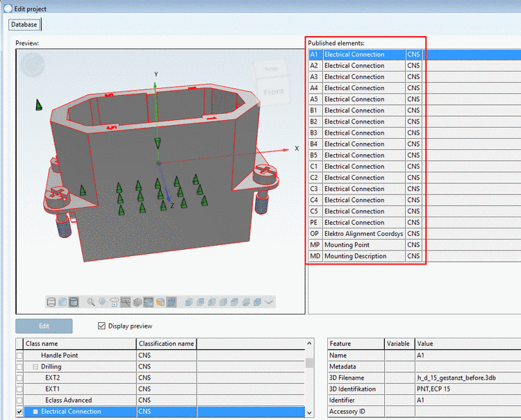Click the Edit button

[x=44, y=326]
